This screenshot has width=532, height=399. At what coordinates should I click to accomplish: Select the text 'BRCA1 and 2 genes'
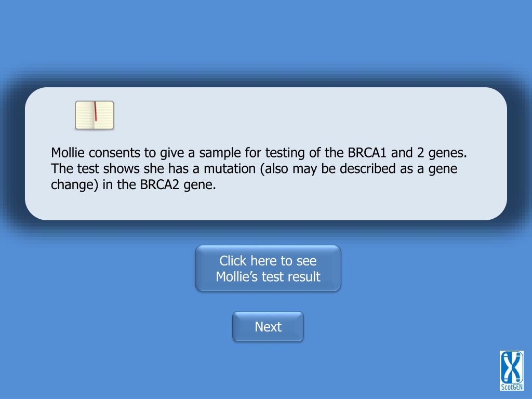(406, 153)
